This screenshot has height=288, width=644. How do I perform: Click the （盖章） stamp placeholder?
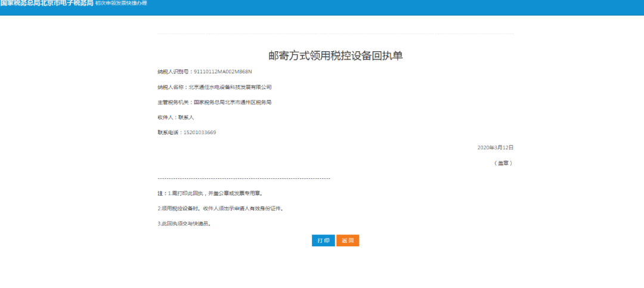point(503,163)
